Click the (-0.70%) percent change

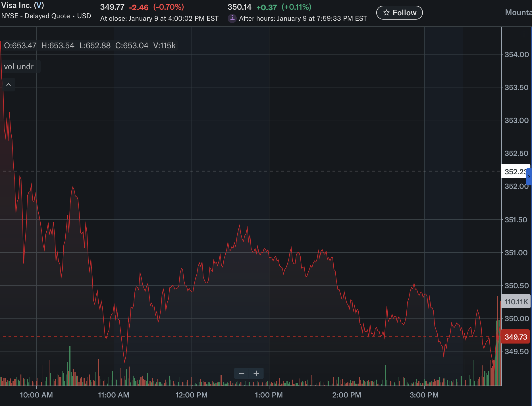point(169,7)
